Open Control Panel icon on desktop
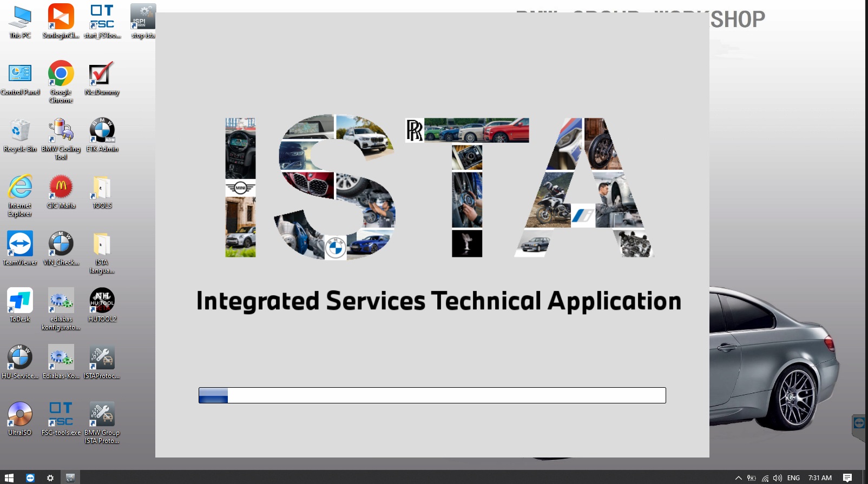This screenshot has height=484, width=868. point(20,78)
